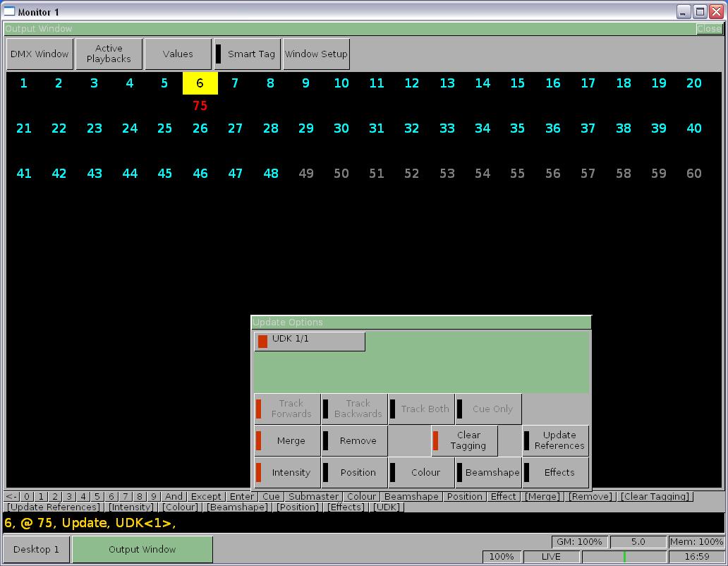
Task: Select channel 12 in output grid
Action: tap(412, 83)
